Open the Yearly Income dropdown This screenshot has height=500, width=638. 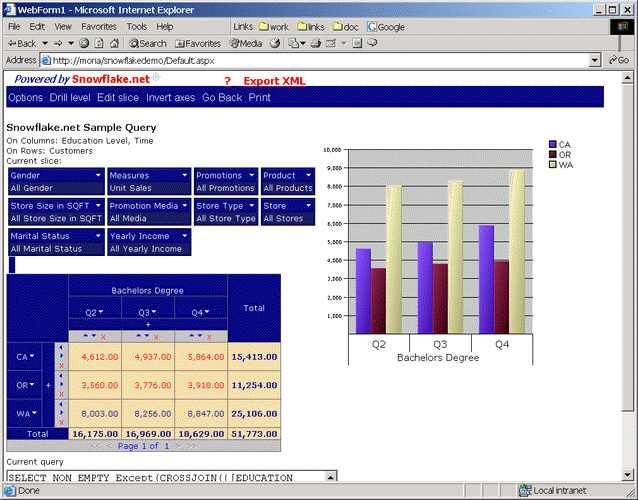click(184, 236)
